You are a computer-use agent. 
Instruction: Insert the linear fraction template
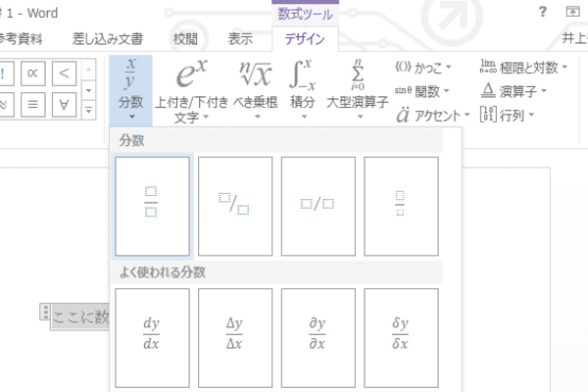318,207
